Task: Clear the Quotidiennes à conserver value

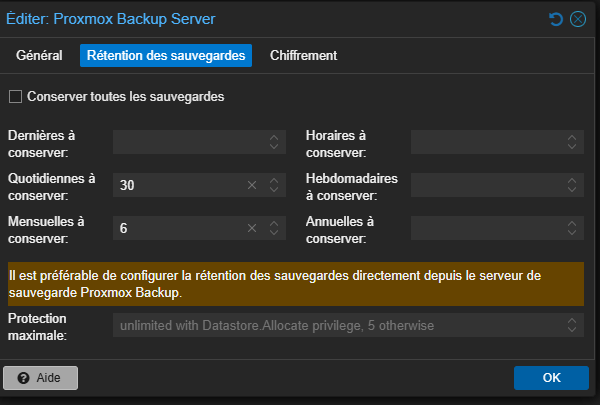Action: (252, 185)
